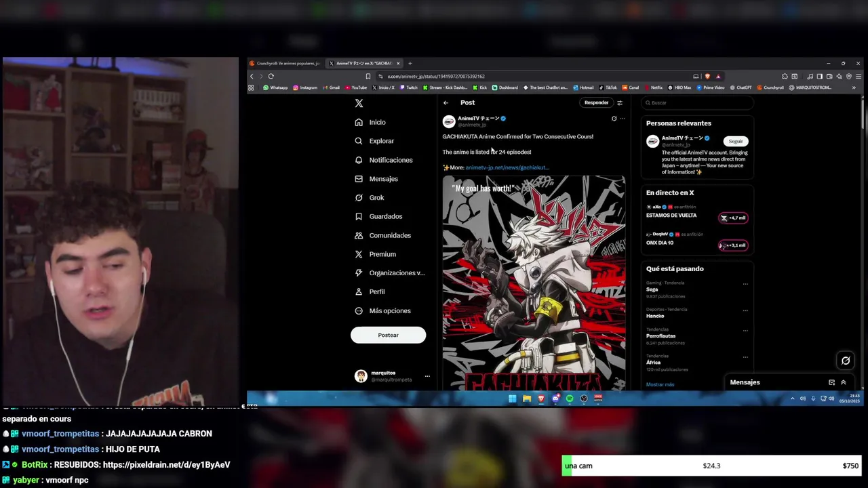Open Discord from the taskbar
Viewport: 868px width, 488px height.
tap(555, 399)
